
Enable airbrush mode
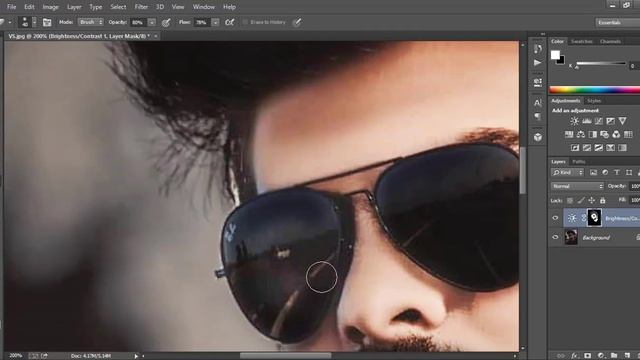point(230,22)
